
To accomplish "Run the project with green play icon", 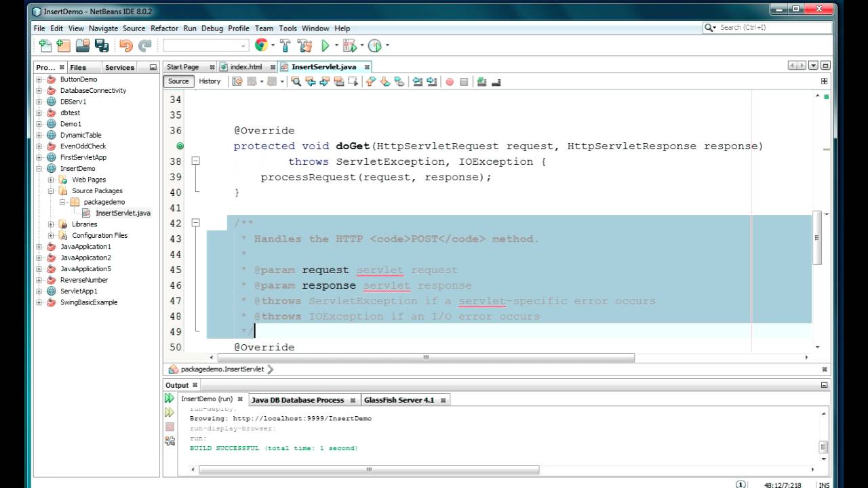I will 325,45.
